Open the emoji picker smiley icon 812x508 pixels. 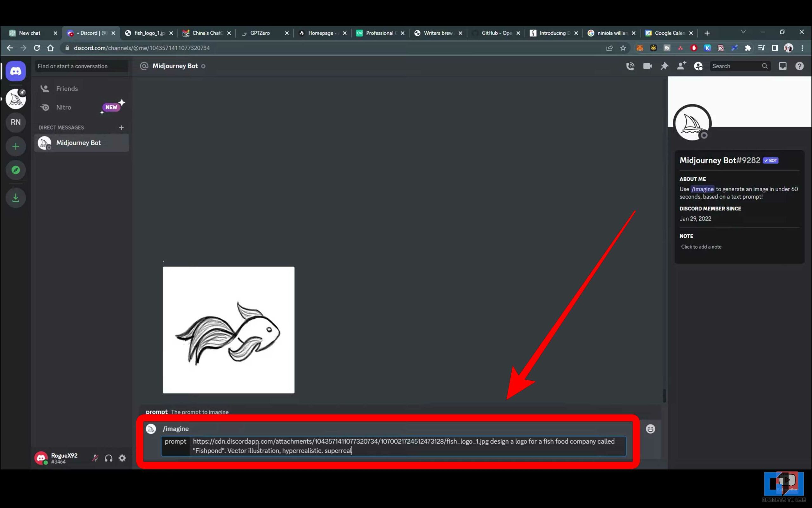click(x=651, y=429)
